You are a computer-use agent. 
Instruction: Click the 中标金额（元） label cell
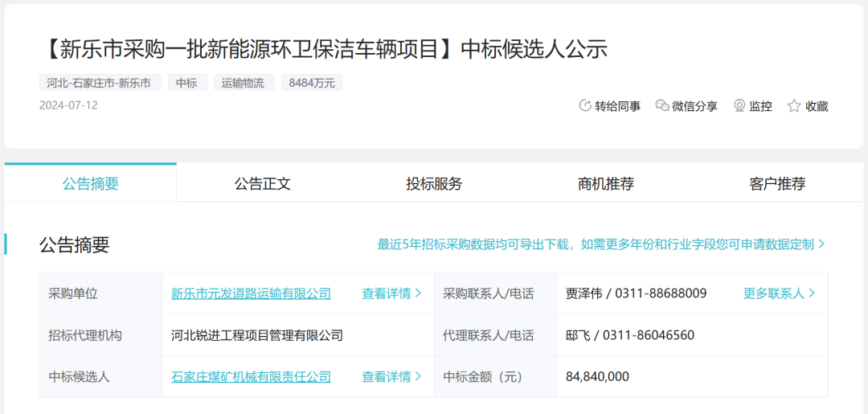pos(495,377)
